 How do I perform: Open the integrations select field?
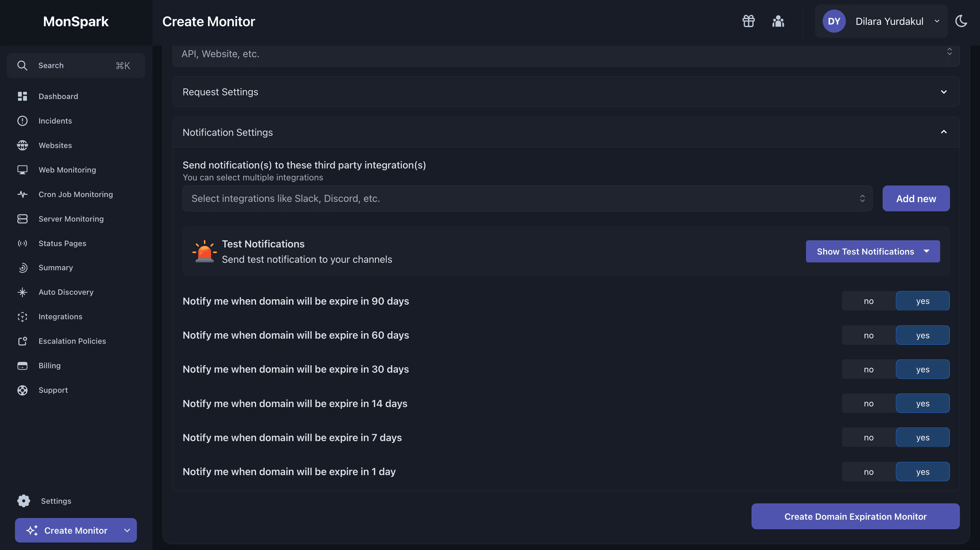(x=527, y=198)
